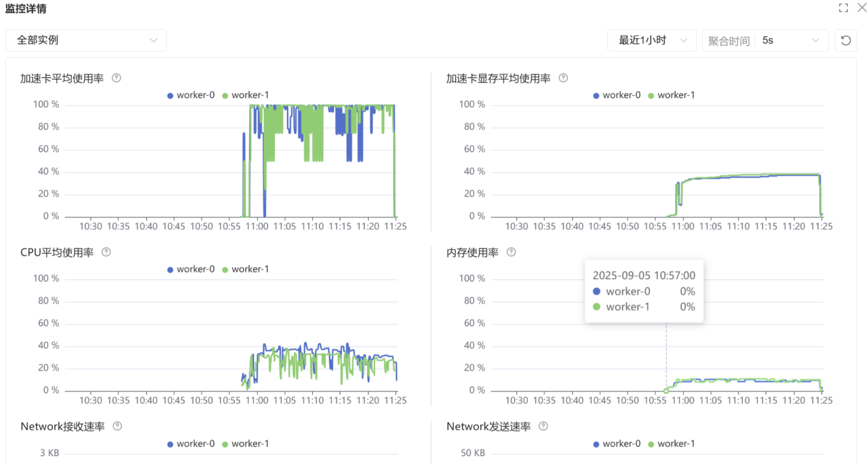
Task: Toggle worker-0 series in CPU平均使用率 legend
Action: click(191, 269)
